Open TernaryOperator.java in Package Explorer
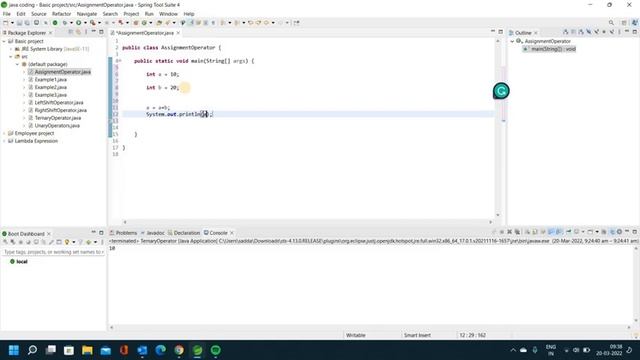Screen dimensions: 640x360 pos(58,118)
